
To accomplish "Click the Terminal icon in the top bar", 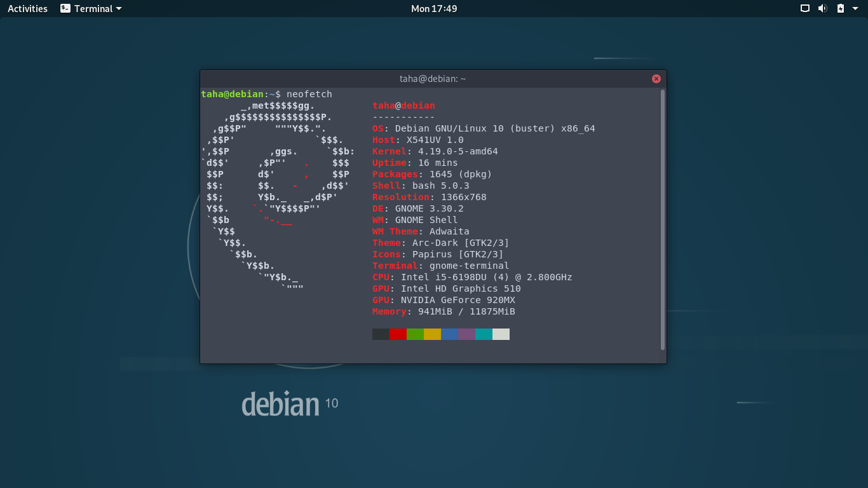I will pyautogui.click(x=65, y=8).
